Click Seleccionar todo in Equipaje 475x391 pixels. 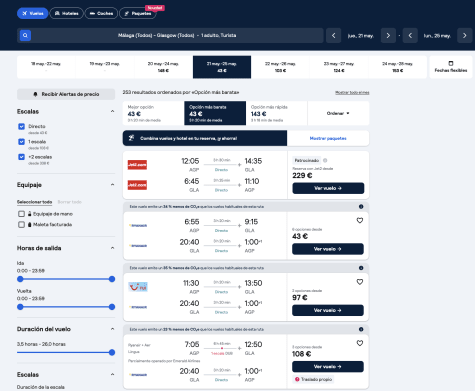34,202
